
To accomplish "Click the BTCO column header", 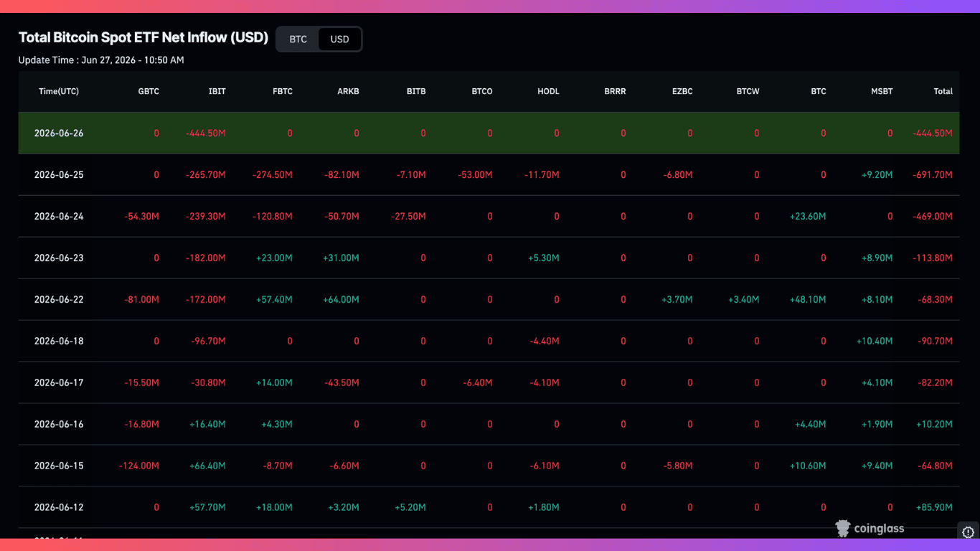I will [482, 91].
